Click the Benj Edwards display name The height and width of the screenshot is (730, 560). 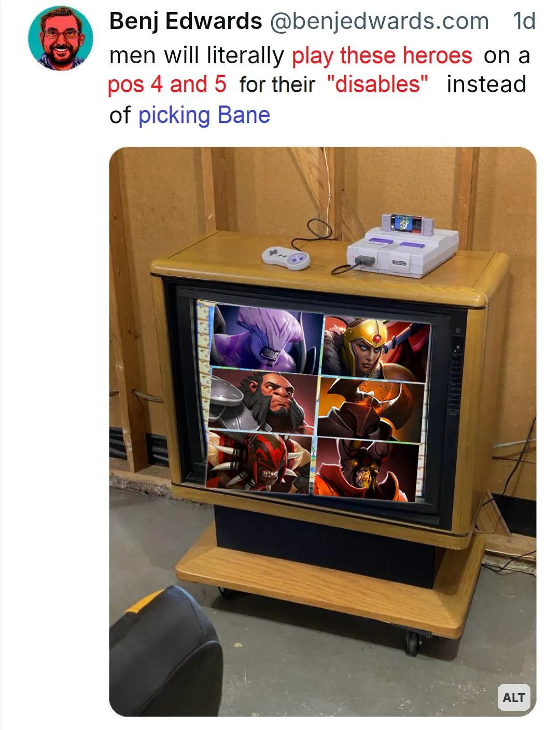click(x=186, y=21)
